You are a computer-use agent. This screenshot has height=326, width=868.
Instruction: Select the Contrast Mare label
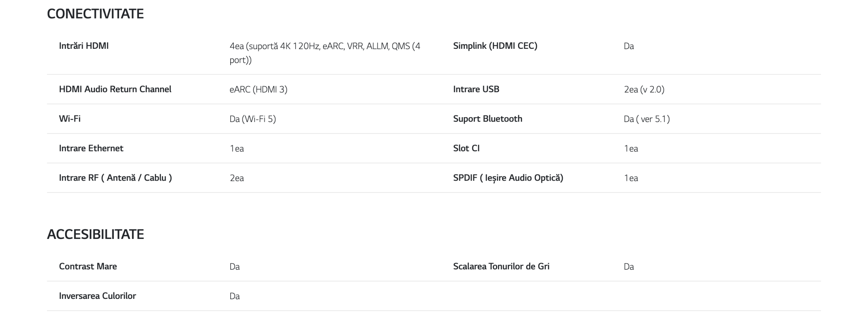88,266
